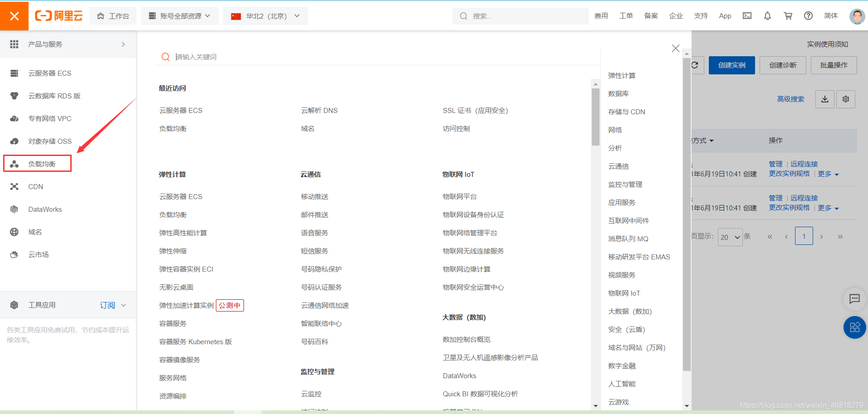
Task: Open SSL 证书 (应用安全) link
Action: click(475, 111)
